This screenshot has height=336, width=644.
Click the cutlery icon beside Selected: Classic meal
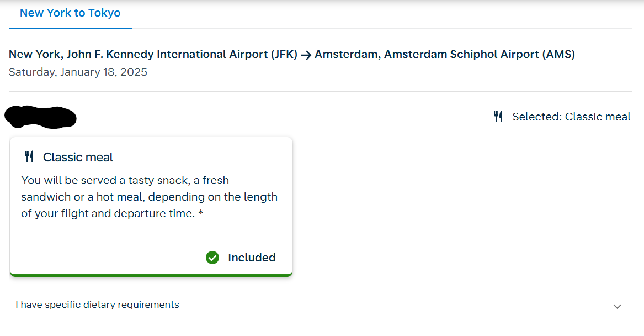click(x=498, y=117)
